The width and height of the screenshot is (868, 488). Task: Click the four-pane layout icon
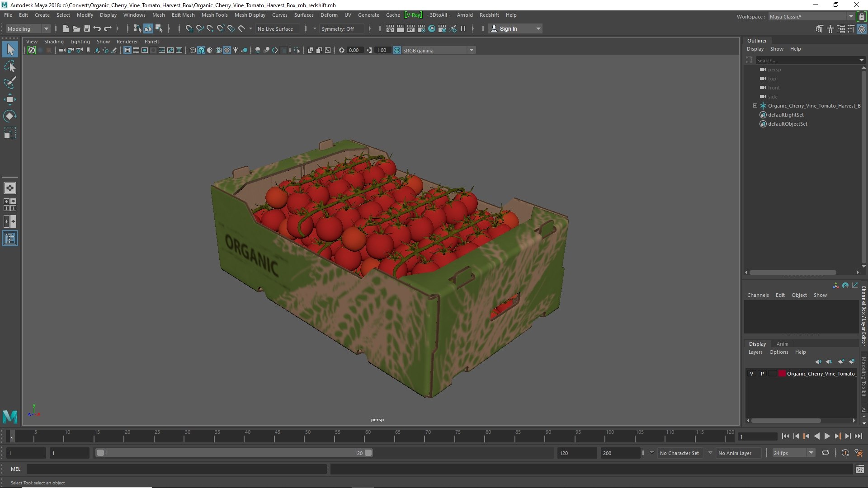coord(10,205)
